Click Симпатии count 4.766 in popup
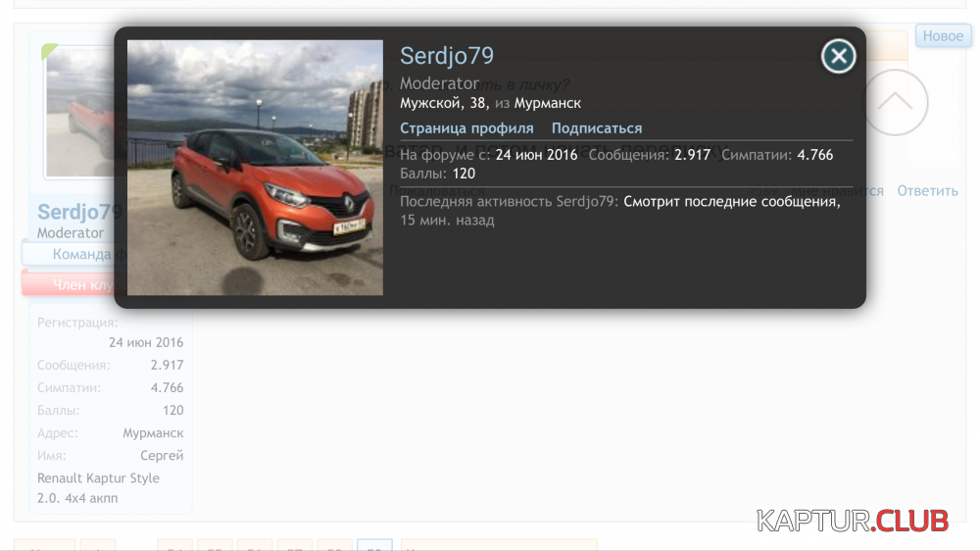The width and height of the screenshot is (980, 551). point(814,155)
